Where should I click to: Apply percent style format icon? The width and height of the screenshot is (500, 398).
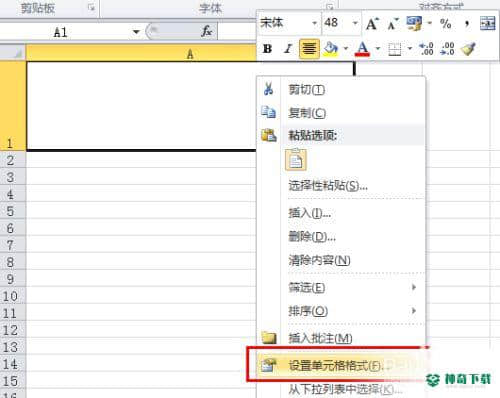[x=445, y=24]
